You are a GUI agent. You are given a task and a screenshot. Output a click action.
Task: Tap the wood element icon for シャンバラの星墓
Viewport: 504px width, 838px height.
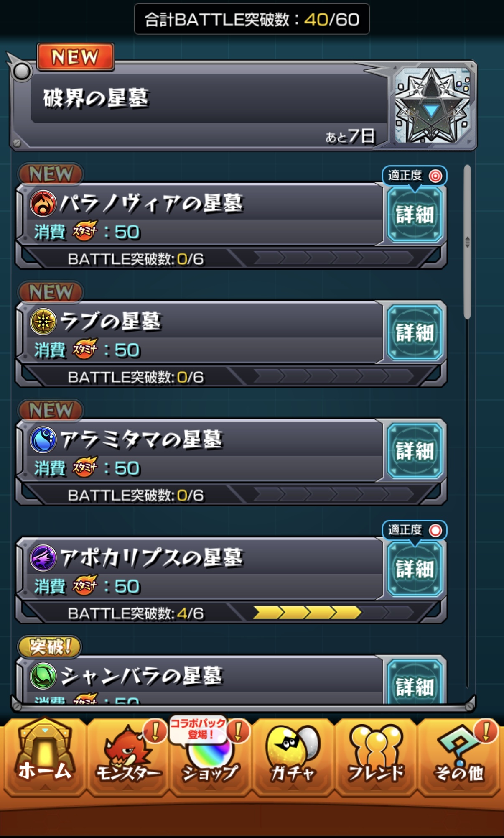pyautogui.click(x=43, y=676)
